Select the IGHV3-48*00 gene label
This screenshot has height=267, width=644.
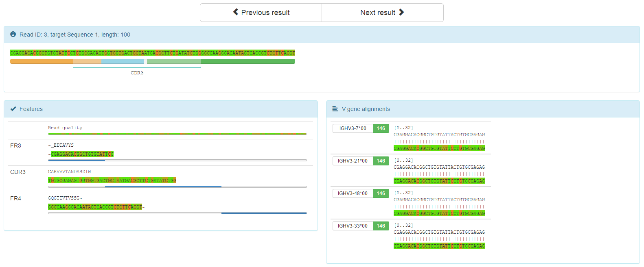pyautogui.click(x=353, y=193)
